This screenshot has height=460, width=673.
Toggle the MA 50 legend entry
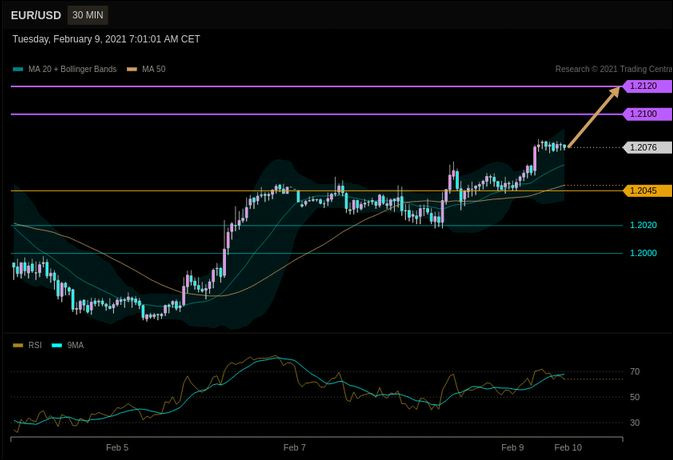pos(146,69)
